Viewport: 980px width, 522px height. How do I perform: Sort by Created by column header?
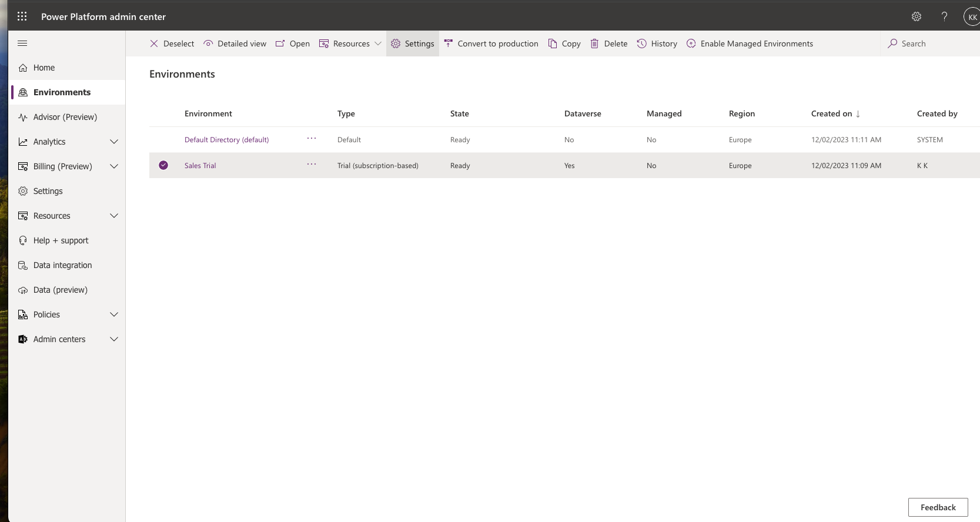[x=937, y=113]
